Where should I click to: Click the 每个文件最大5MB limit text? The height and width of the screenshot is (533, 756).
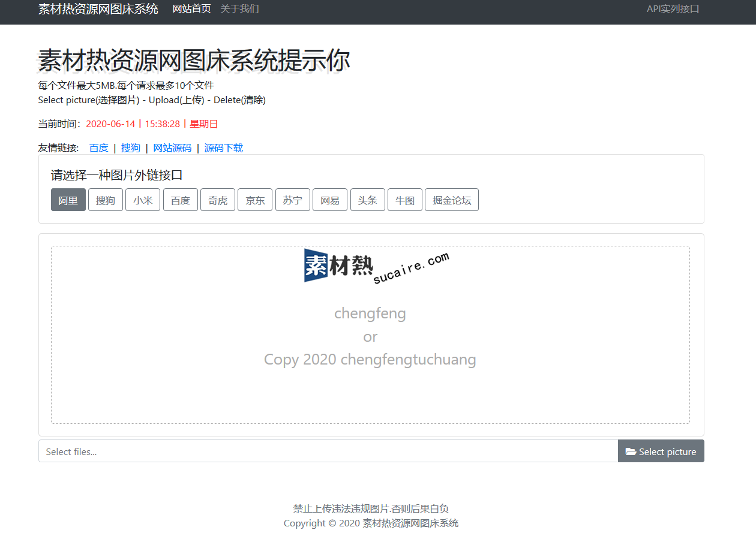(126, 85)
